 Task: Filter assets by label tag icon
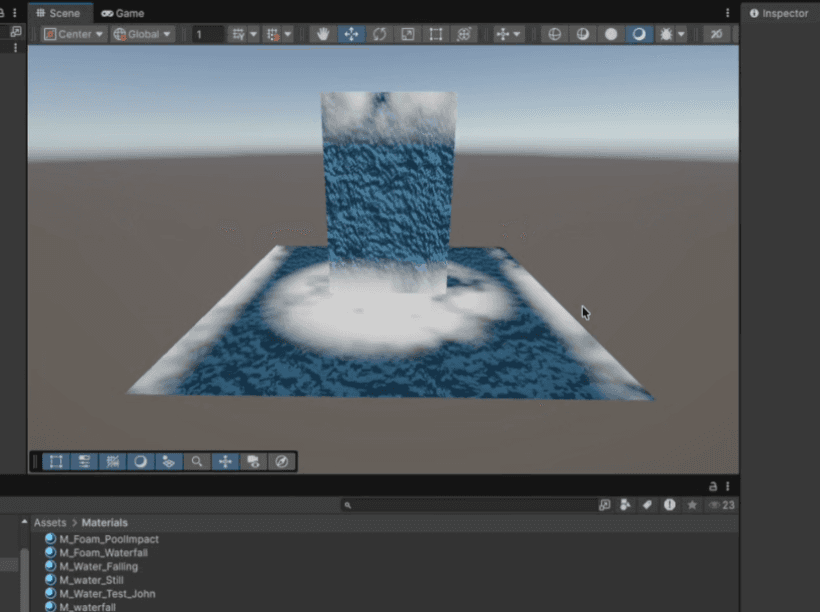(647, 505)
